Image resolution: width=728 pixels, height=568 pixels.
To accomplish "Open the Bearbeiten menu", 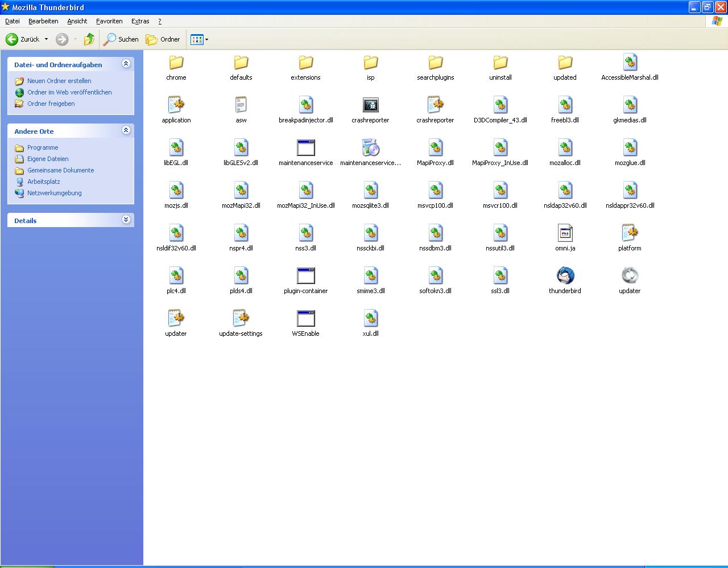I will tap(43, 21).
